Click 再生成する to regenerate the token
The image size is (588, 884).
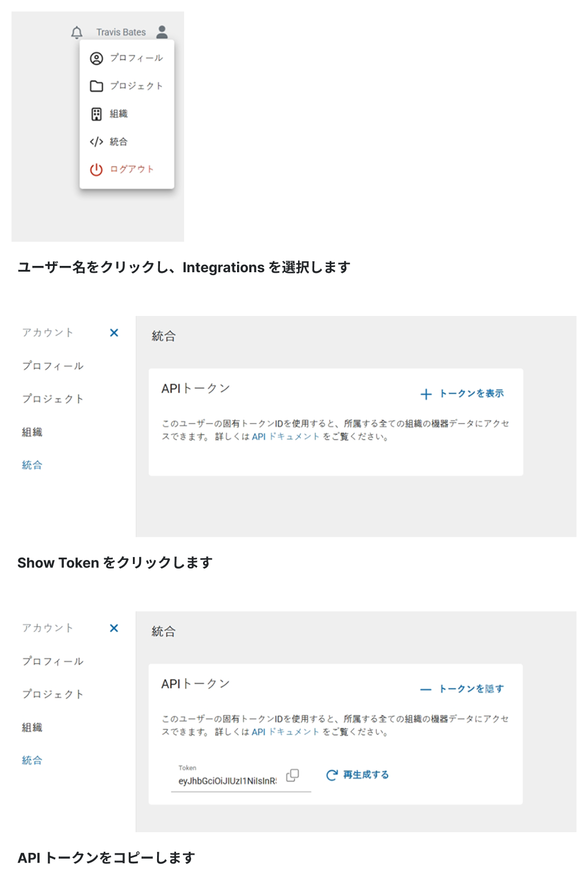[358, 775]
